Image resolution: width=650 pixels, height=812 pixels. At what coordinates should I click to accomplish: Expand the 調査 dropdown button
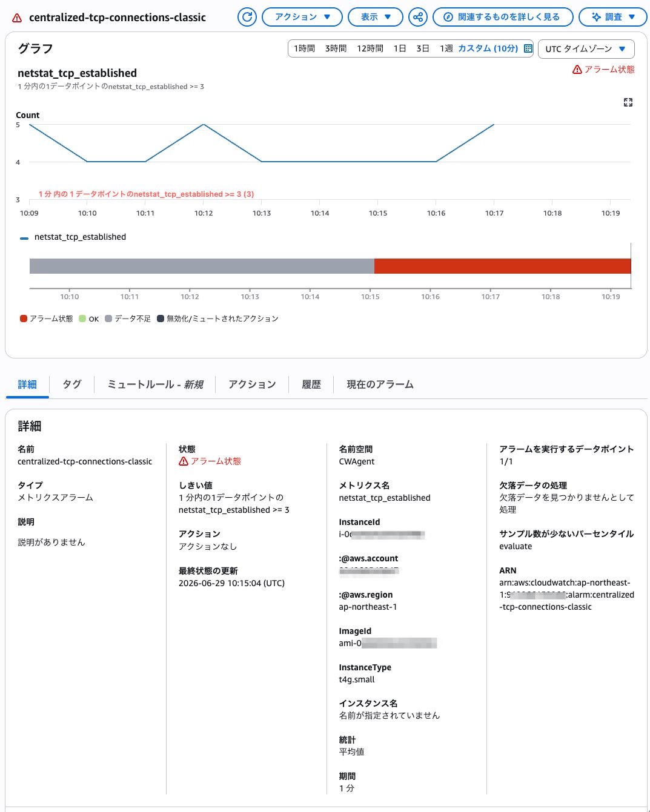pos(613,17)
